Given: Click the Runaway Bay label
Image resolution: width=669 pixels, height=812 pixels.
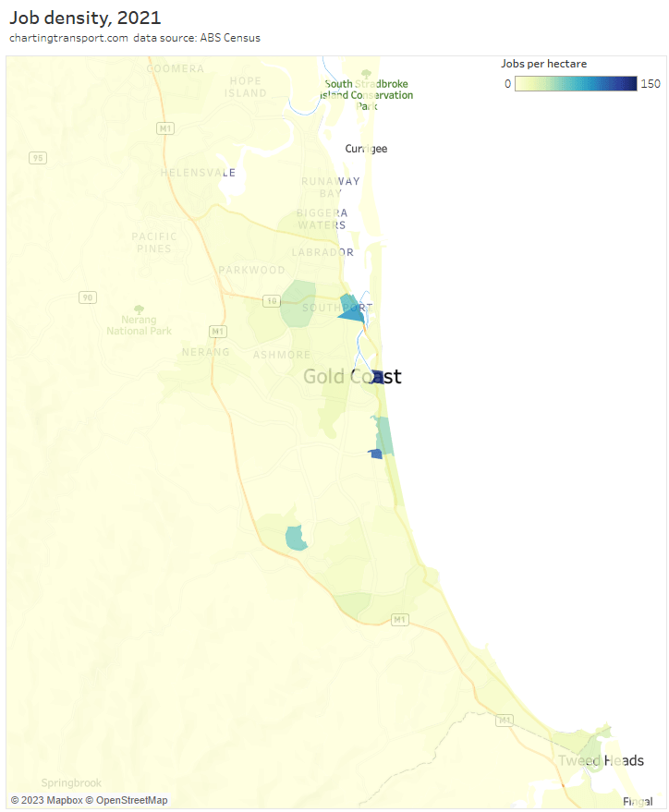Looking at the screenshot, I should coord(330,188).
